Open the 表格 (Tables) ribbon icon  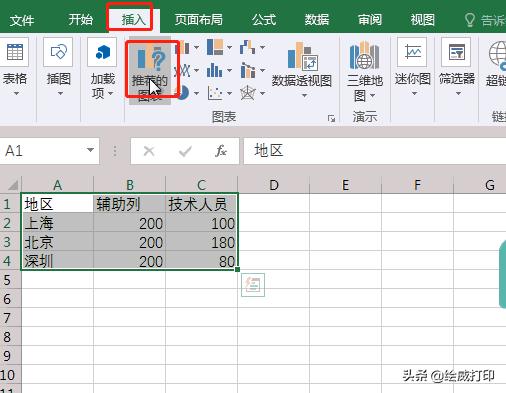point(15,52)
